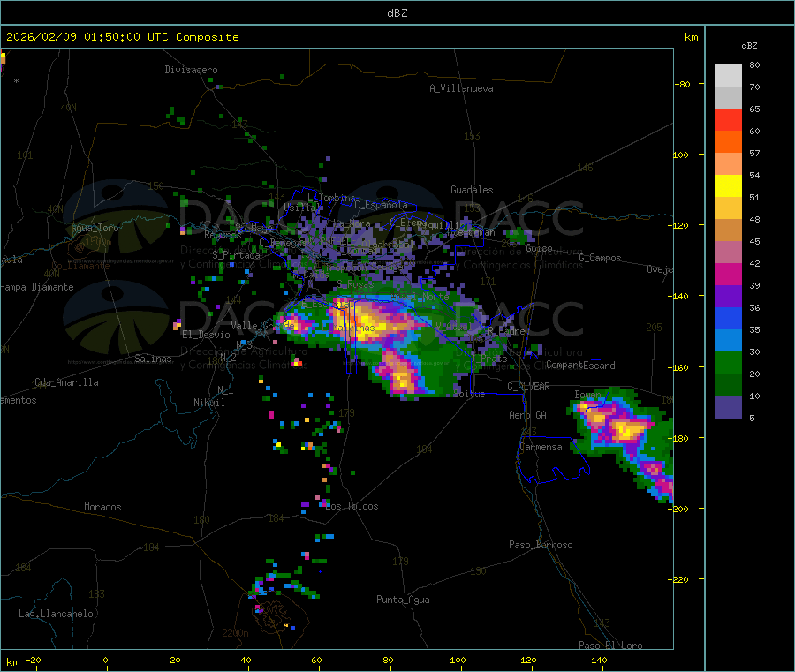Click the dBZ title at top
The width and height of the screenshot is (795, 672).
[x=397, y=13]
